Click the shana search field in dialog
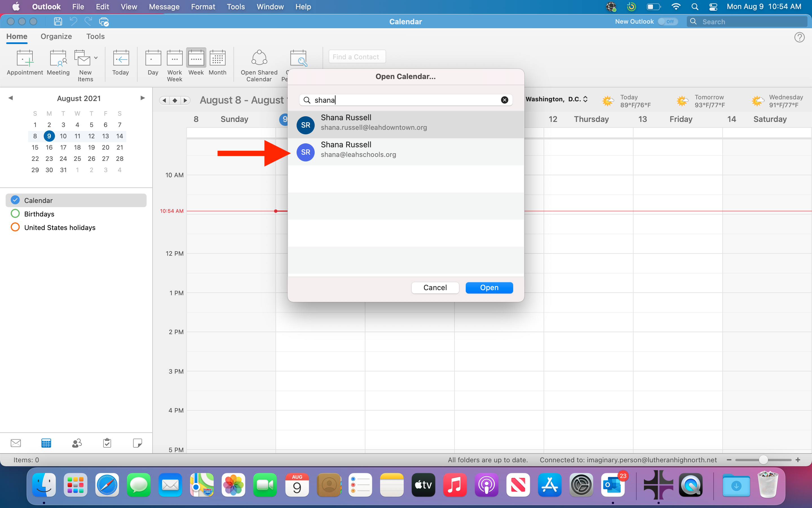The width and height of the screenshot is (812, 508). click(406, 100)
